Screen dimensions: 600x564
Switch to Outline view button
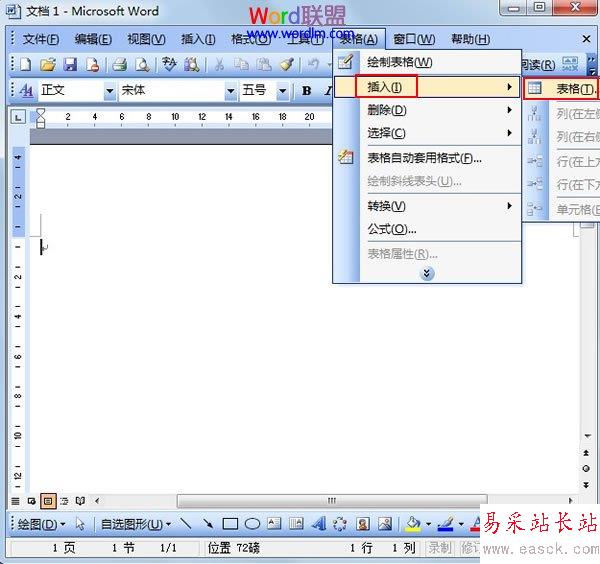[64, 501]
